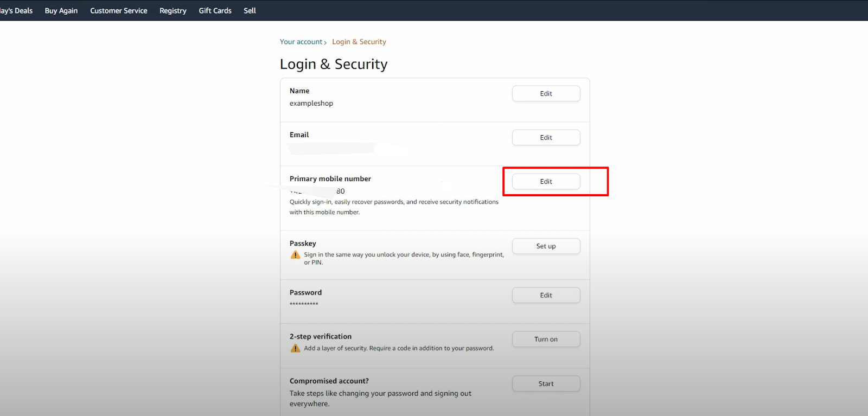
Task: Edit the Name field
Action: coord(546,93)
